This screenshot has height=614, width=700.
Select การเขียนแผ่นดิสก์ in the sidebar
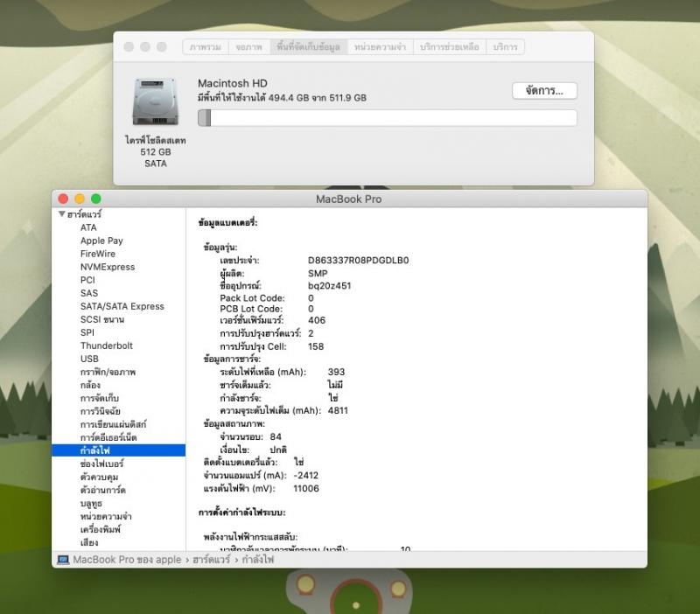pos(114,424)
